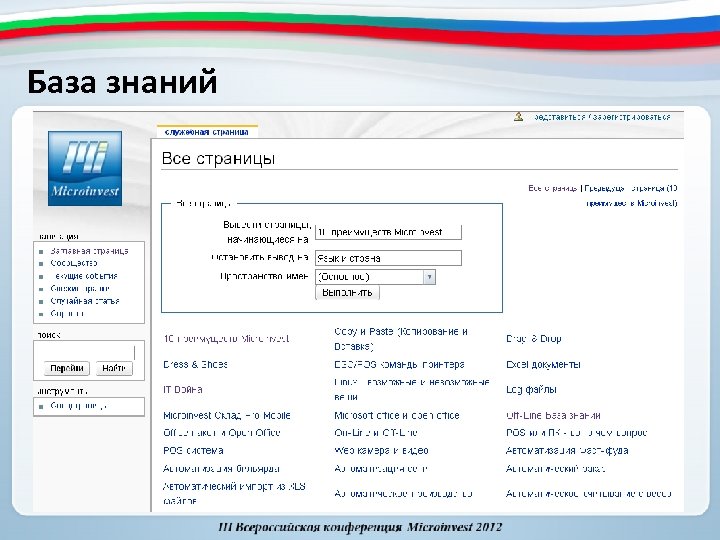Open 'Office пакет и Open Office' page
The image size is (720, 540).
(x=221, y=433)
